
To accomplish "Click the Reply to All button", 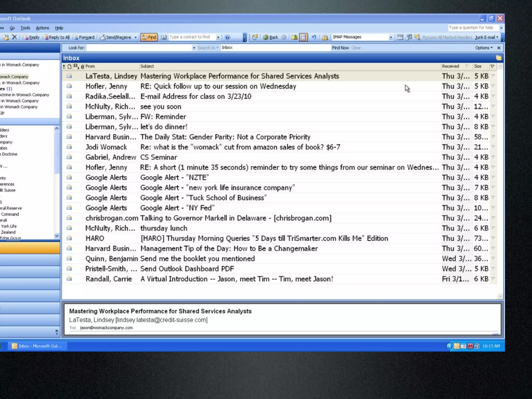I will [56, 37].
